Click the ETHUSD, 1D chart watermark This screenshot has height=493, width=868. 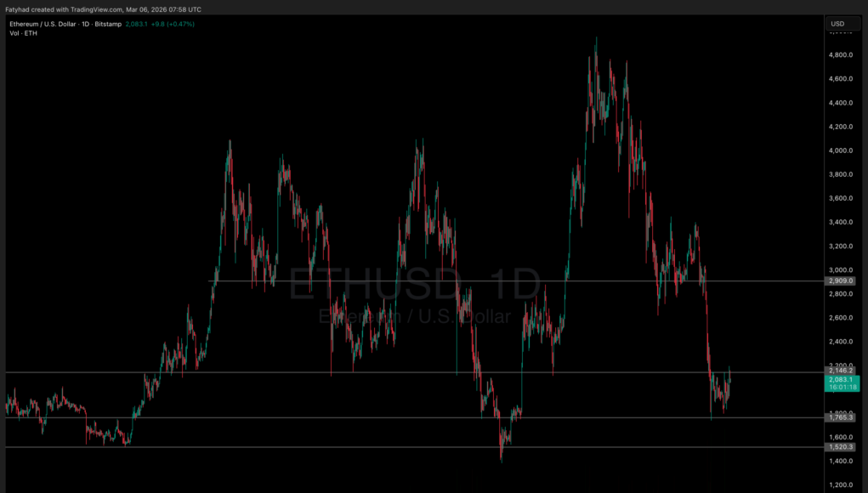[414, 285]
